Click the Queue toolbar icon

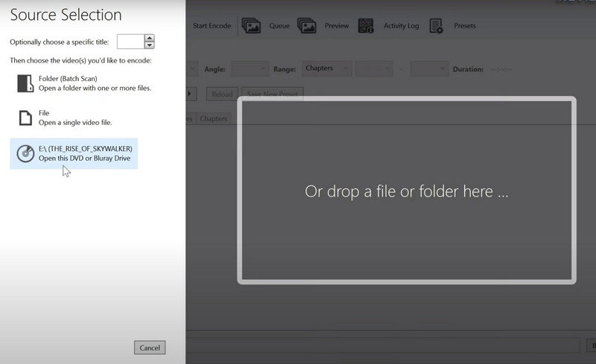click(x=251, y=26)
